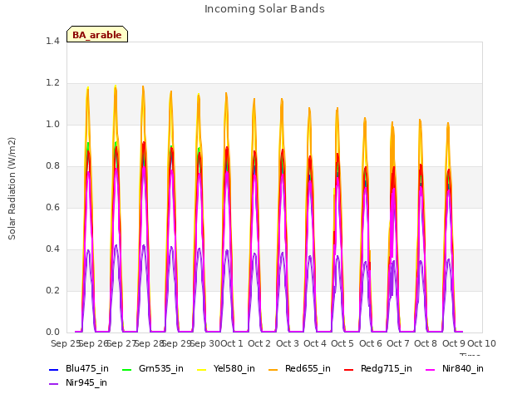Toggle the Nir945_in legend entry
Screen dimensions: 532x399
pos(78,383)
